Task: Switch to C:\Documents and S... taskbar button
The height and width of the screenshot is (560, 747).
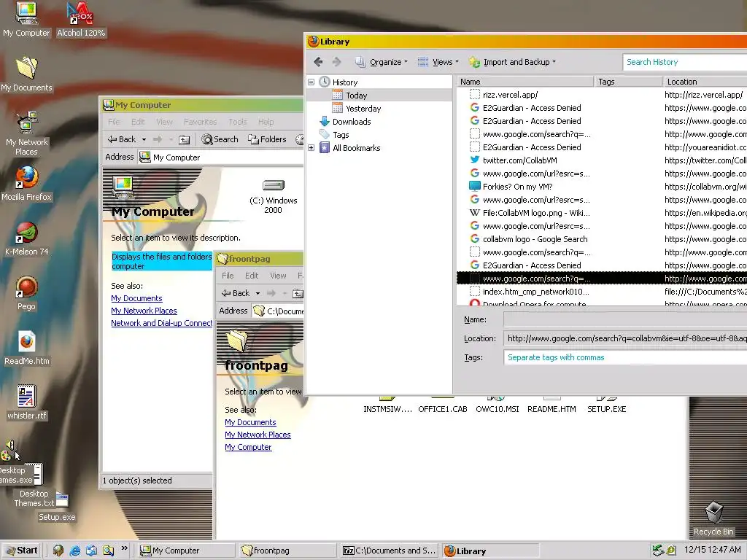Action: click(x=390, y=551)
